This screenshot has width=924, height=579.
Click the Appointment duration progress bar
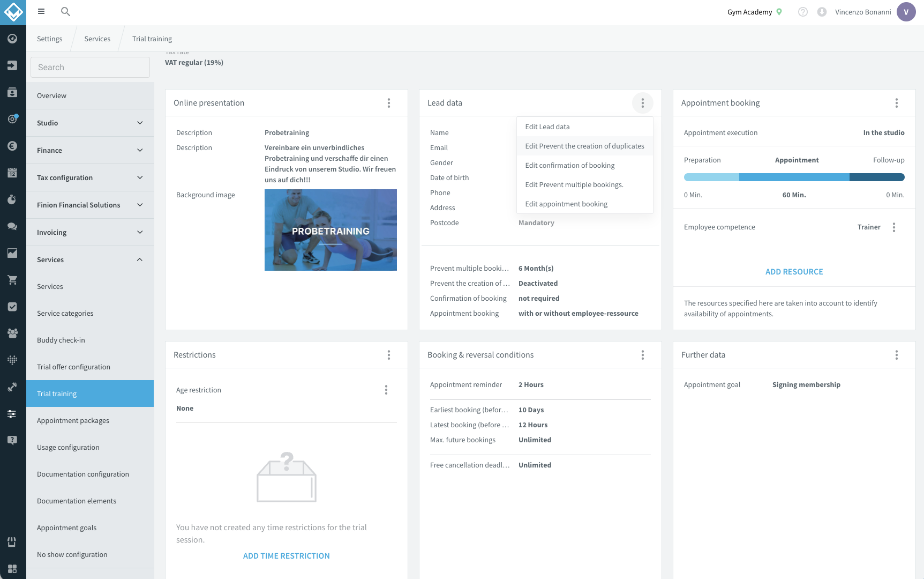tap(794, 177)
